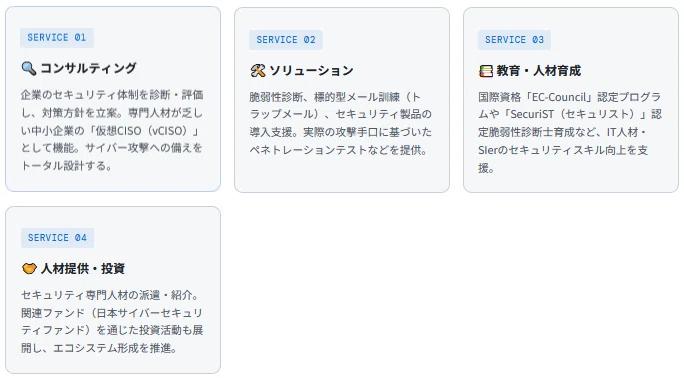Click the hammer and wrench icon
Viewport: 684px width, 378px height.
coord(258,71)
